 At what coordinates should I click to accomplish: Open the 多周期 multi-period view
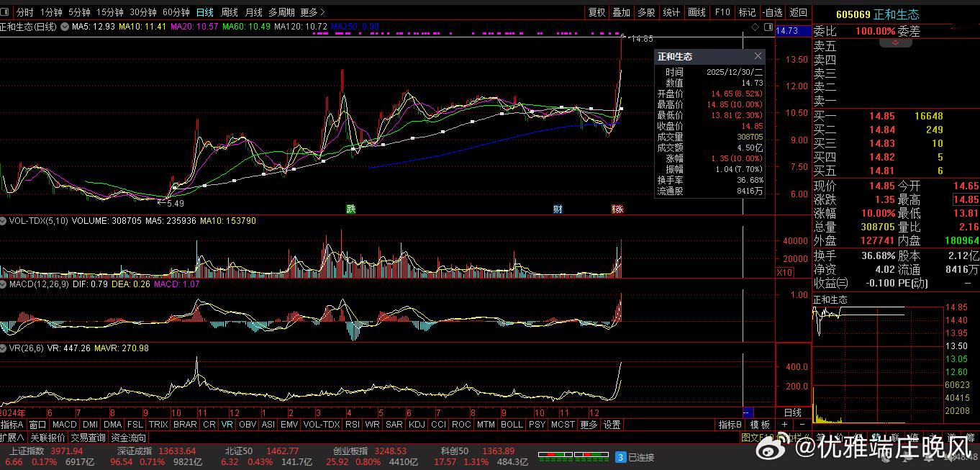281,12
